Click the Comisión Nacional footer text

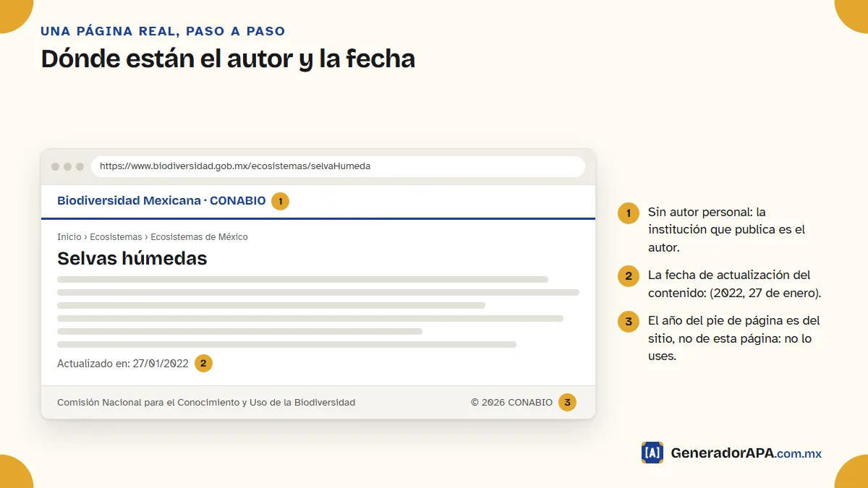point(206,403)
